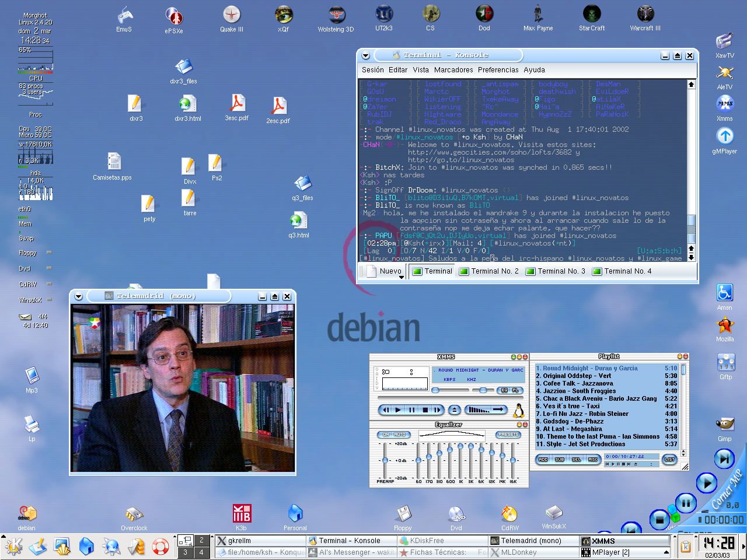Stop playback in the XMMS player
The height and width of the screenshot is (560, 747).
pos(425,410)
